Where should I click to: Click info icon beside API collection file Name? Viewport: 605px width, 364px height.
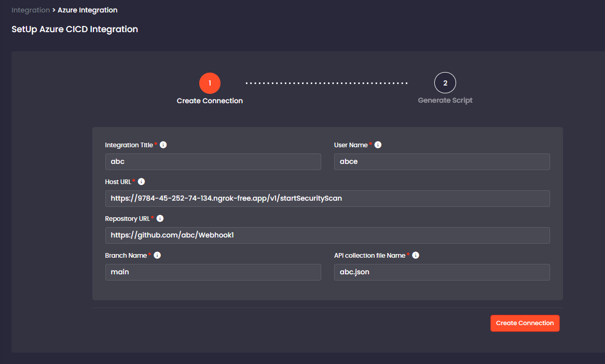coord(416,255)
